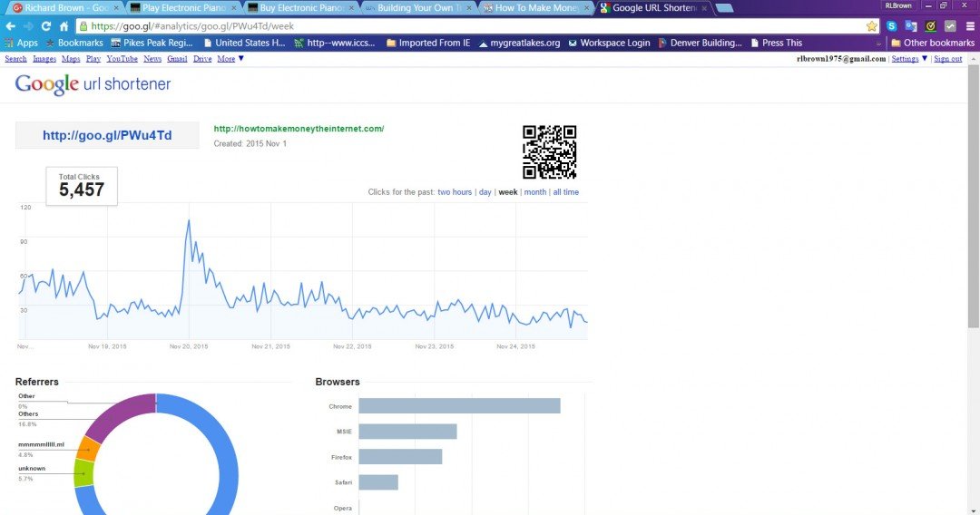Open the Press This bookmarklet
This screenshot has width=980, height=515.
(x=776, y=44)
